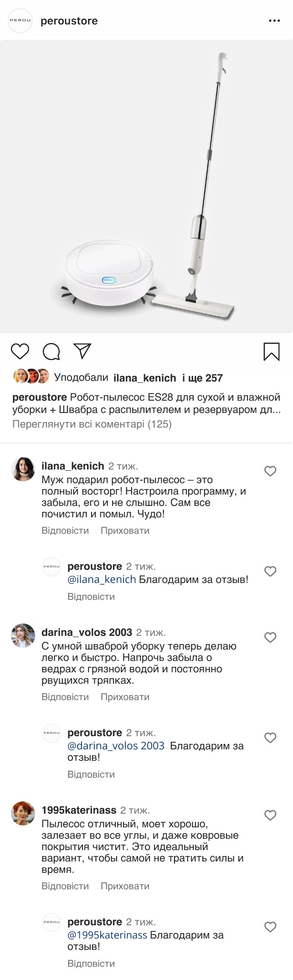293x980 pixels.
Task: Like darina_volos 2003's comment
Action: point(270,637)
